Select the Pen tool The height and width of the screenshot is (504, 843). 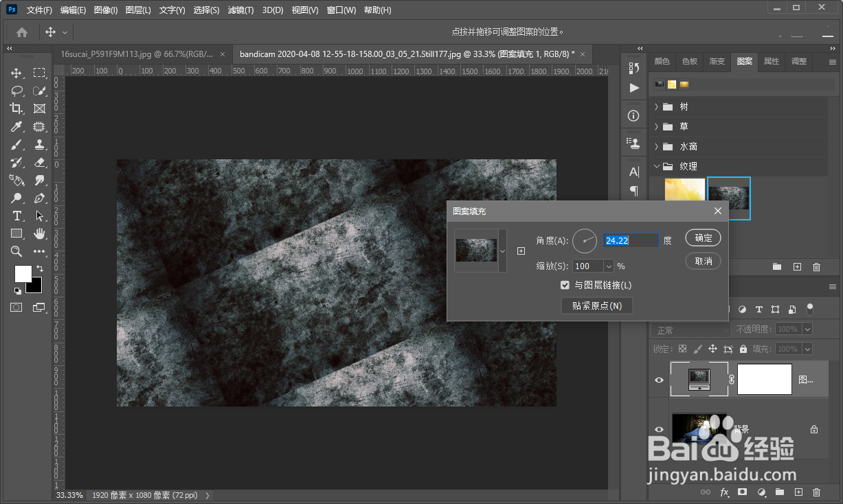[40, 198]
